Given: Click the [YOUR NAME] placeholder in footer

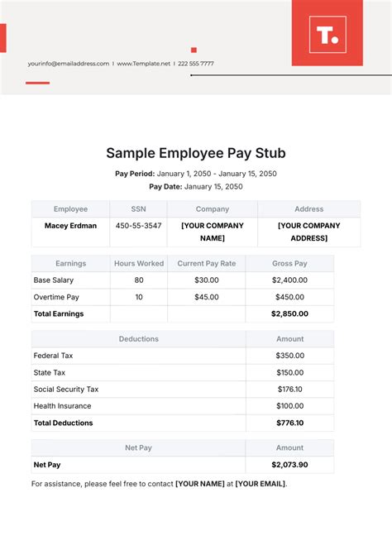Looking at the screenshot, I should 200,484.
